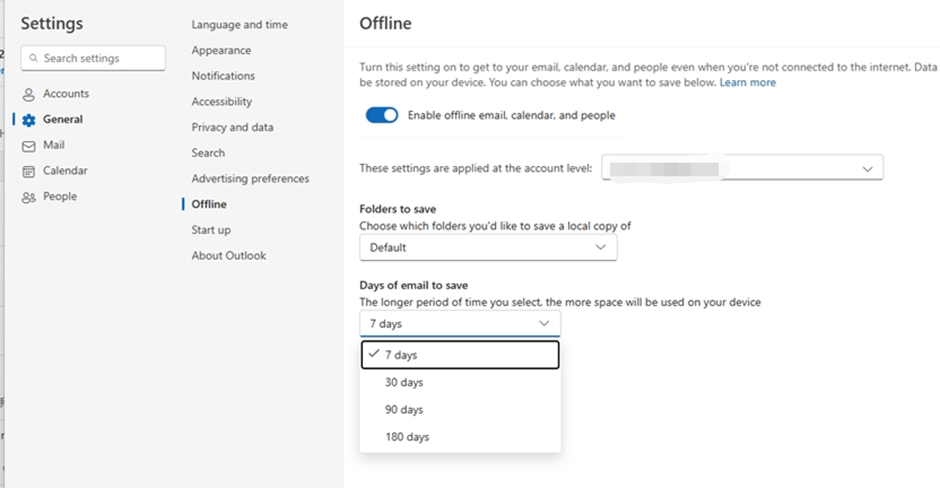Click Enable offline email, calendar, and people label

511,115
